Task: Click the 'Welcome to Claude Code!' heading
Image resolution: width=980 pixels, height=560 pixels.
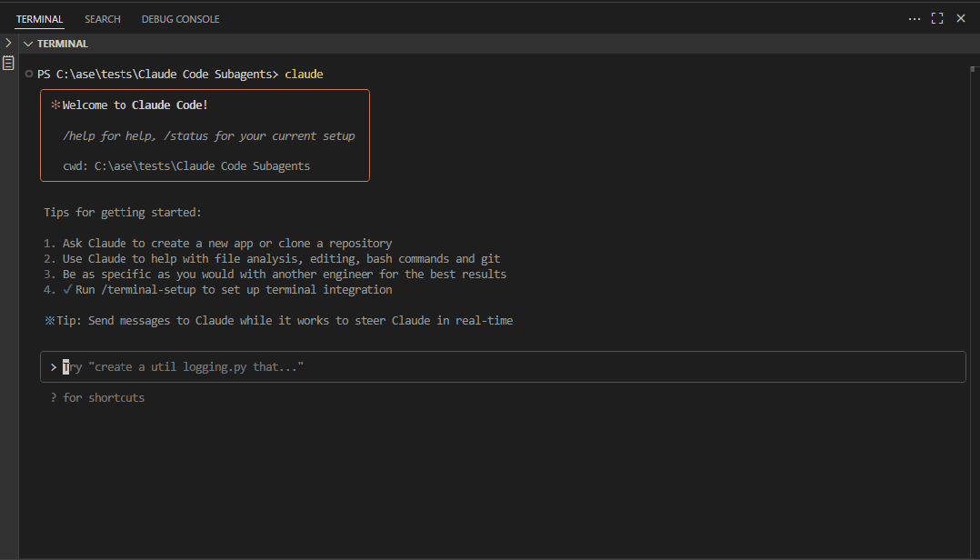Action: coord(135,105)
